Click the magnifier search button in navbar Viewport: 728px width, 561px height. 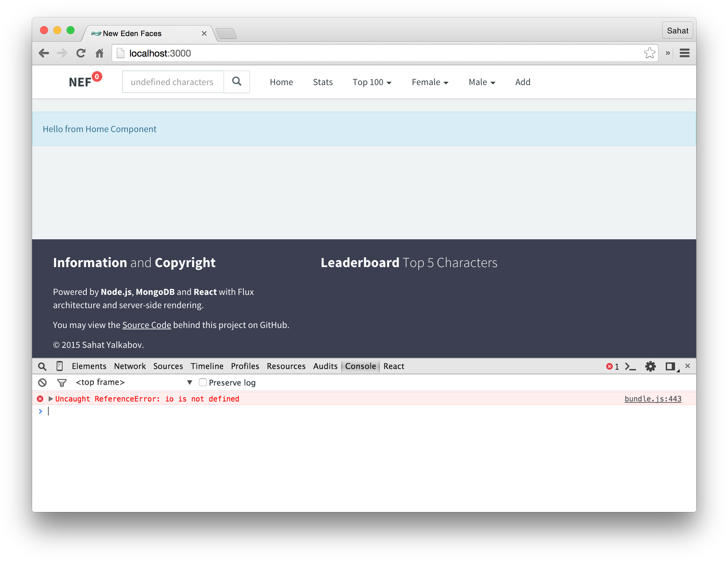pos(237,82)
